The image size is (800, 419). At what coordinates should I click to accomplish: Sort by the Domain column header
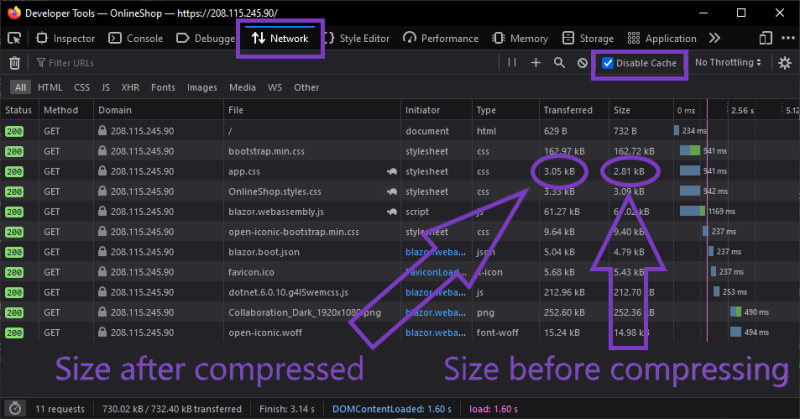point(158,110)
